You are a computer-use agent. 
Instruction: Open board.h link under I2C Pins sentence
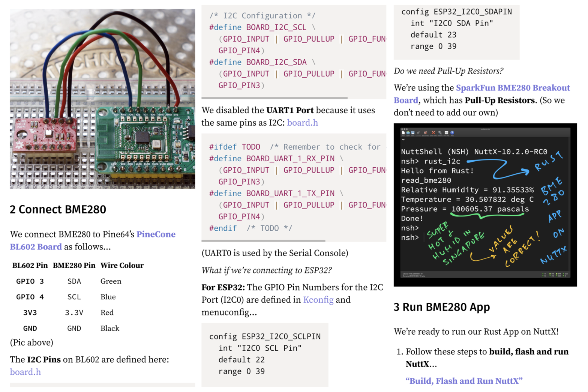pyautogui.click(x=25, y=372)
